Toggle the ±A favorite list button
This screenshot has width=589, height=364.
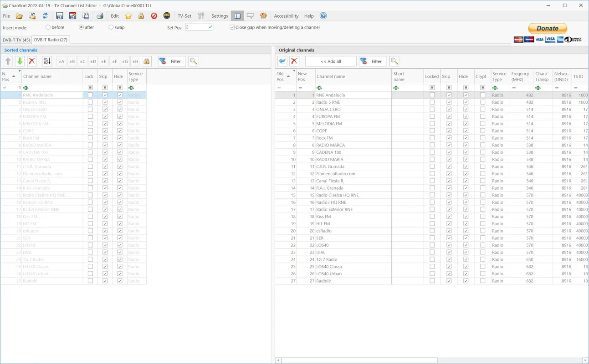[x=61, y=61]
